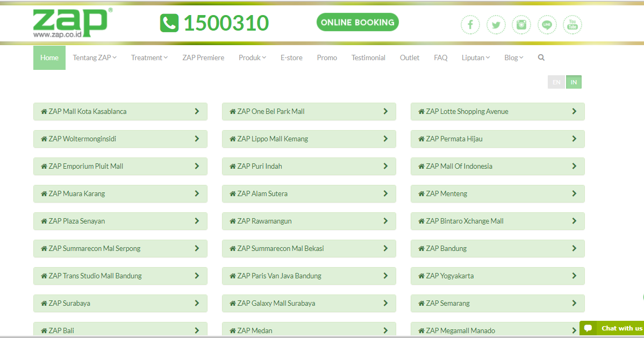Click home icon beside ZAP Rawamangun

click(232, 221)
